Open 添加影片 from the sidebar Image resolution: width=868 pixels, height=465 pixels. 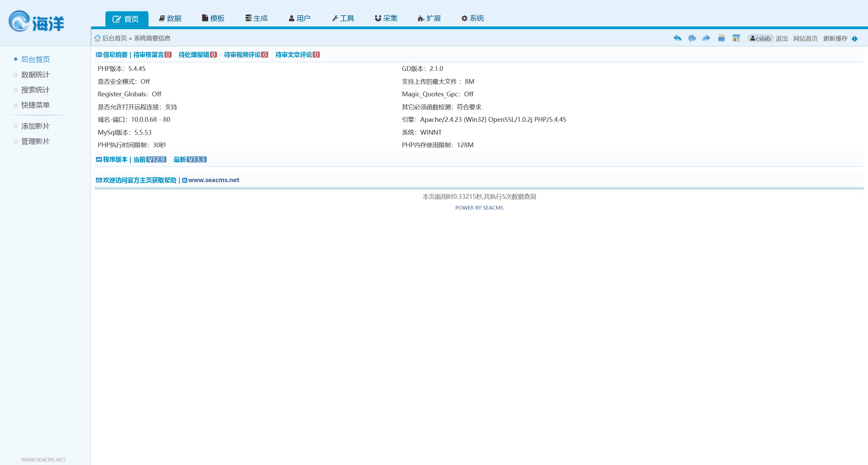pyautogui.click(x=35, y=126)
